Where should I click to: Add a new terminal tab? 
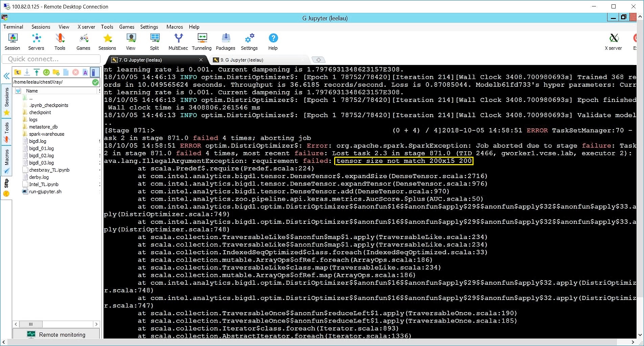coord(318,60)
